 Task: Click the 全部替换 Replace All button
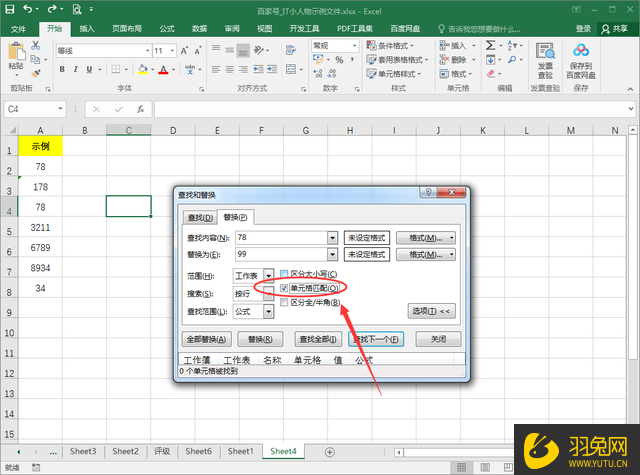[206, 339]
